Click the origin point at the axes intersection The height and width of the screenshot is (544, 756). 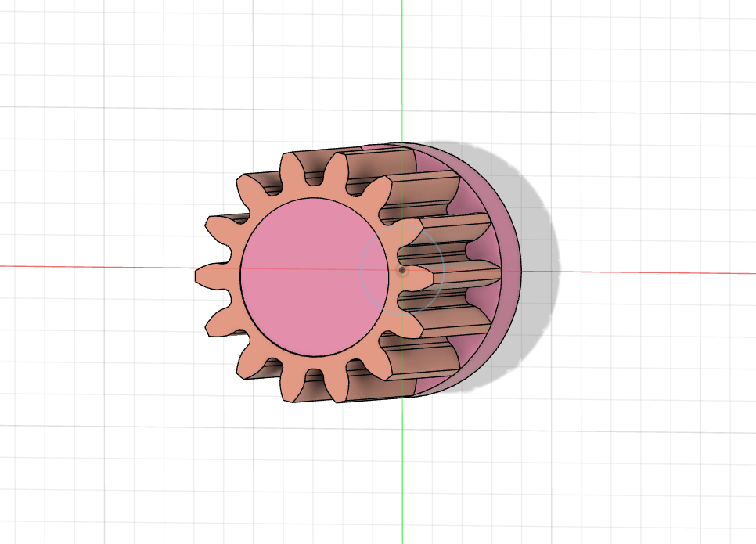[402, 270]
